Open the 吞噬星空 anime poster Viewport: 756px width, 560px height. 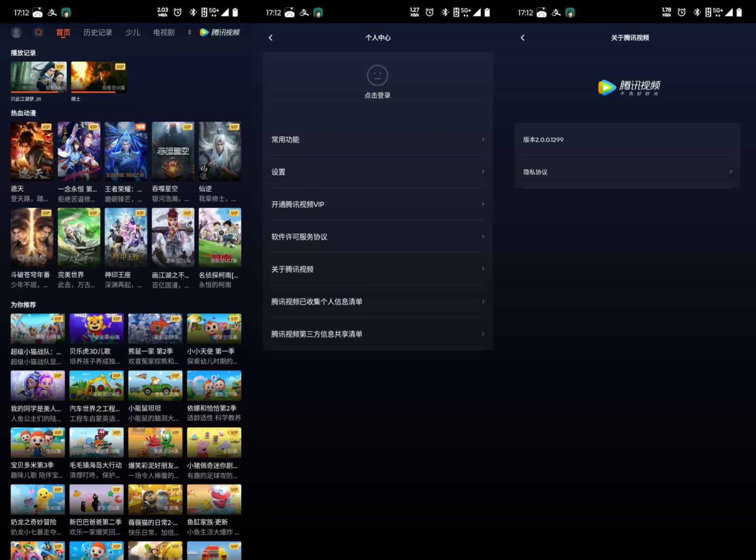173,151
